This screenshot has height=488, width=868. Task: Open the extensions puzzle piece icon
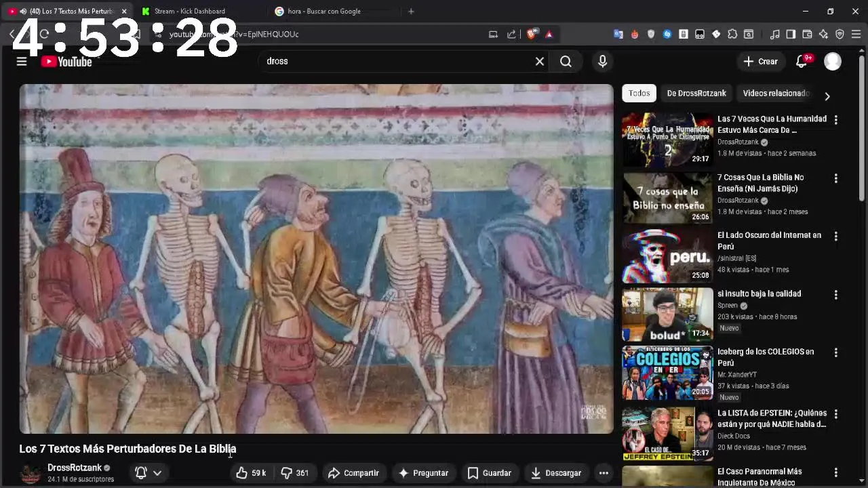click(x=732, y=35)
